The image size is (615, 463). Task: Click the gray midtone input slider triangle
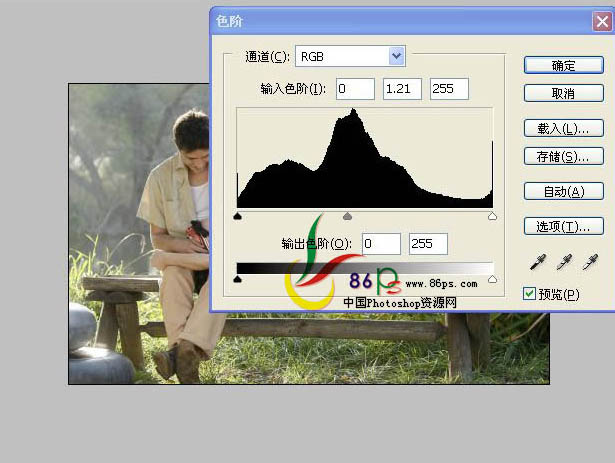[348, 215]
